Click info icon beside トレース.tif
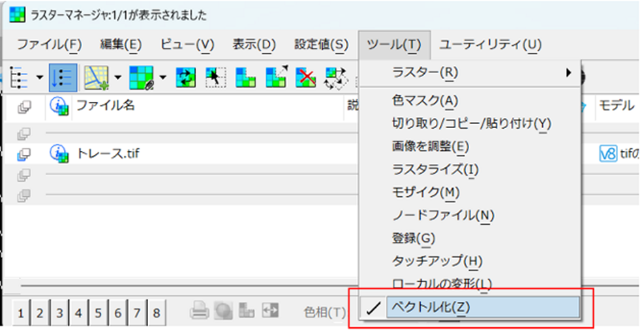The height and width of the screenshot is (330, 644). [59, 154]
